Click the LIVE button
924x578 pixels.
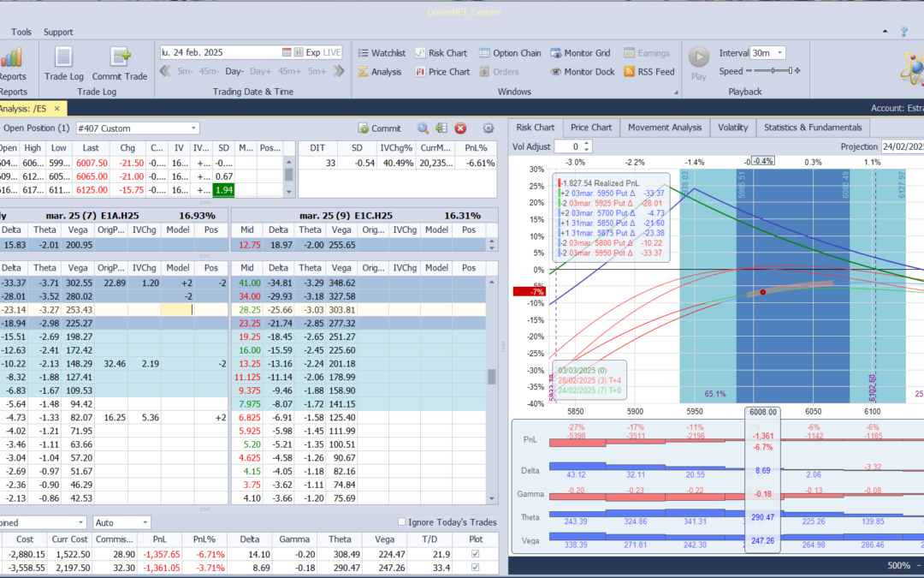coord(332,52)
